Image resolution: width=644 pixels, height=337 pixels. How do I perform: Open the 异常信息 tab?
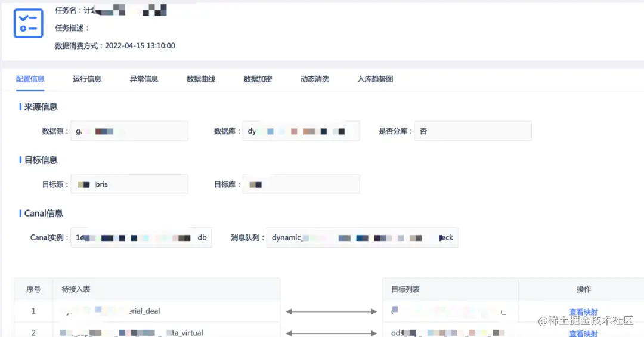tap(144, 79)
